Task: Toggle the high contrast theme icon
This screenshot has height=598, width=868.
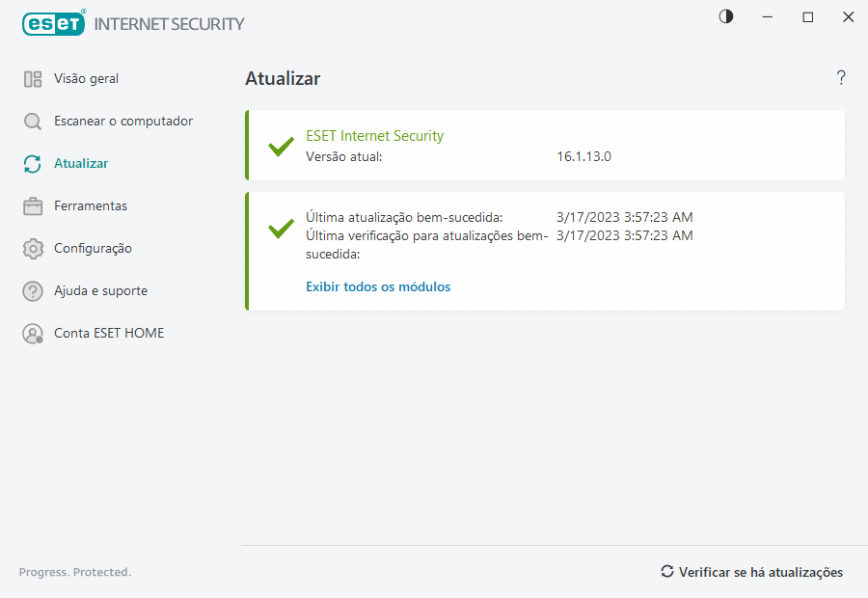Action: pos(726,16)
